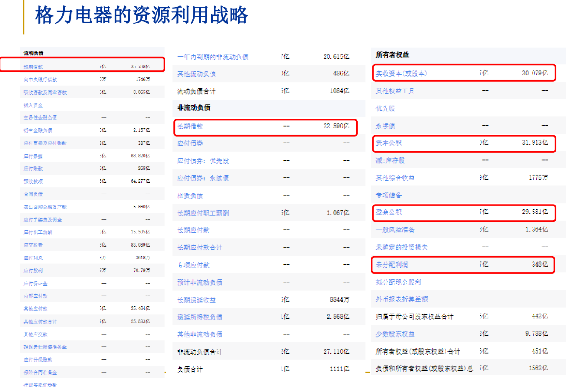This screenshot has width=568, height=392.
Task: Select the 负债合计 row label
Action: (190, 369)
